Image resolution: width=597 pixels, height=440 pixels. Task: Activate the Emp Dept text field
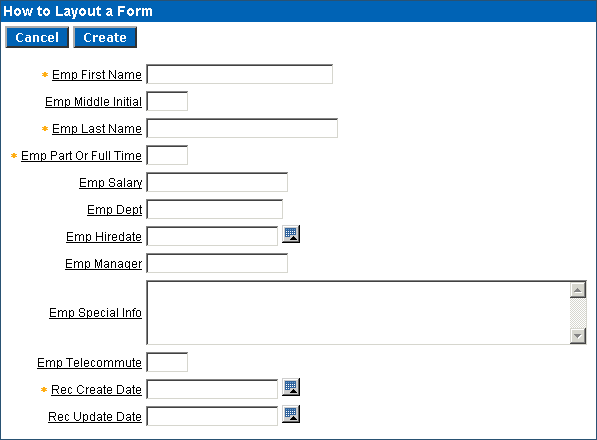click(x=215, y=209)
